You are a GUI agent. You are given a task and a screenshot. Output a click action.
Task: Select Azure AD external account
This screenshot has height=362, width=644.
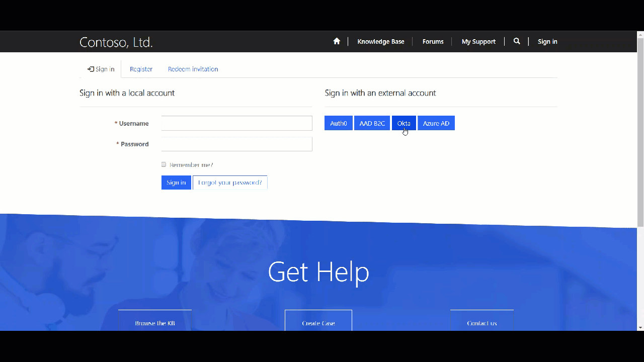pos(436,123)
